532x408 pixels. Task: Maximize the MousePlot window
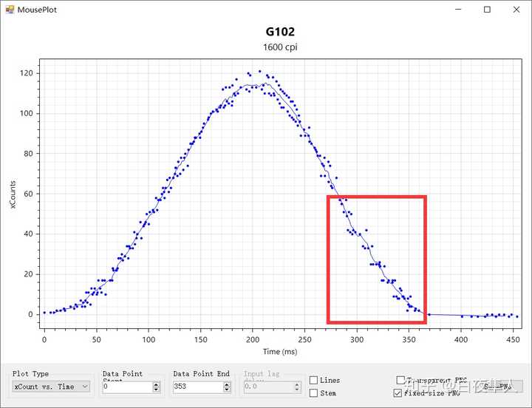(487, 10)
